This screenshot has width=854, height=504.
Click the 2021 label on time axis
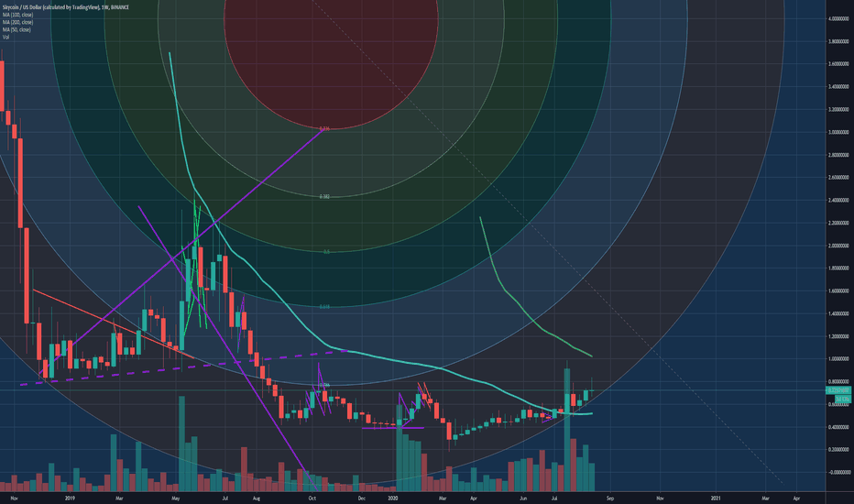[x=717, y=498]
